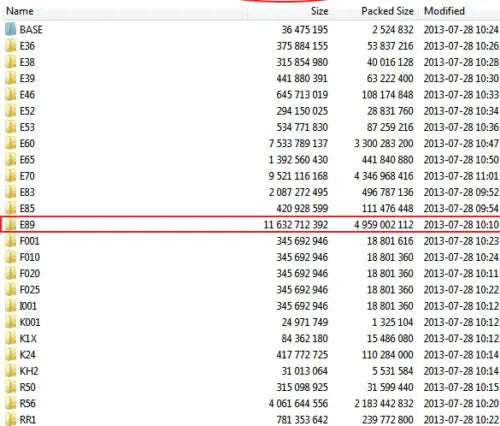Click the F025 folder name
Image resolution: width=500 pixels, height=426 pixels.
29,290
